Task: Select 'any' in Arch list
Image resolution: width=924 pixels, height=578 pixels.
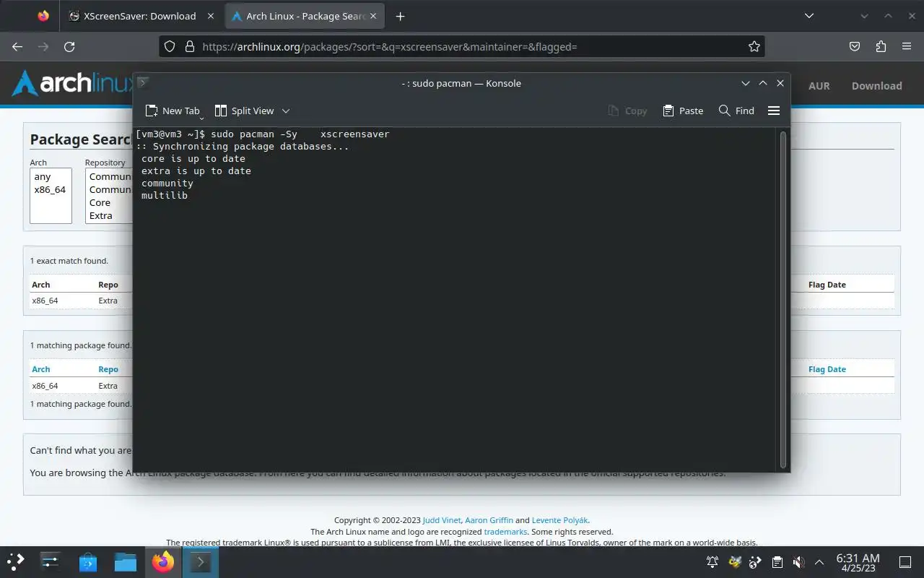Action: [43, 176]
